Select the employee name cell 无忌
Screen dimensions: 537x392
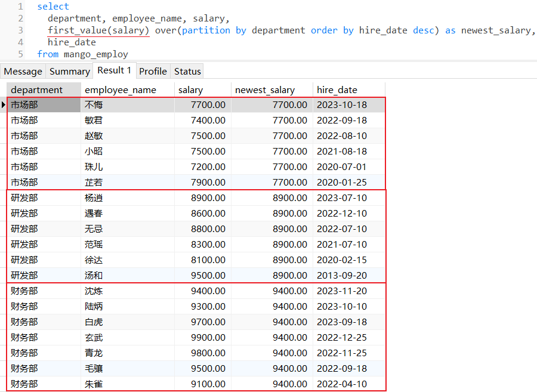(128, 229)
